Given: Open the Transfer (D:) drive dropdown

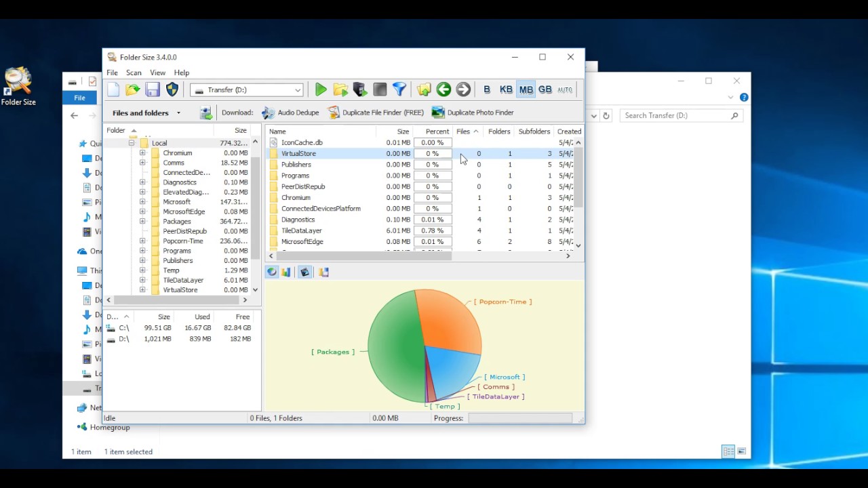Looking at the screenshot, I should pos(298,90).
